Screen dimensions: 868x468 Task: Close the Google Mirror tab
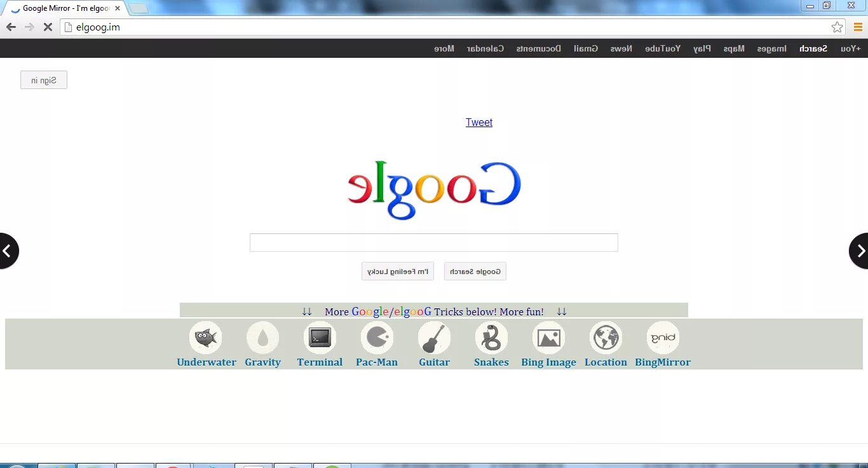(x=118, y=8)
